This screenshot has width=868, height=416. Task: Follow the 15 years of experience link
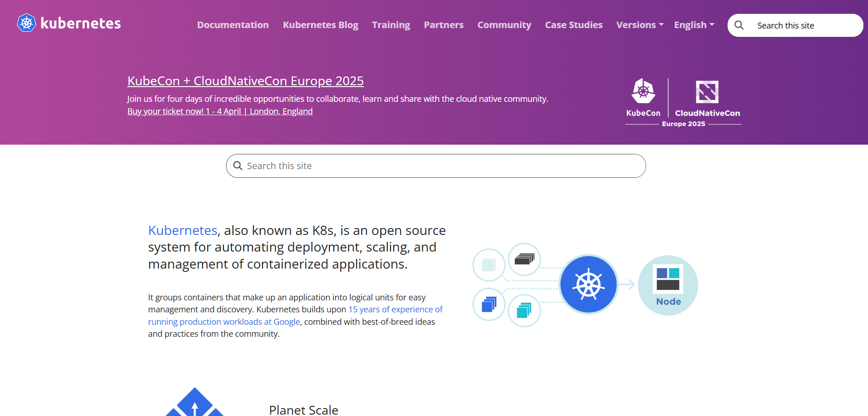(395, 310)
